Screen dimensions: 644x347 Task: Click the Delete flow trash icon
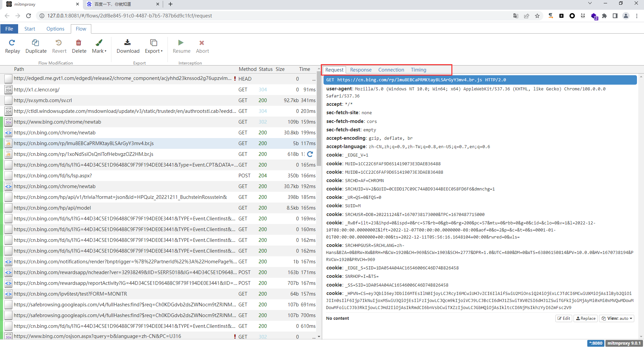79,43
